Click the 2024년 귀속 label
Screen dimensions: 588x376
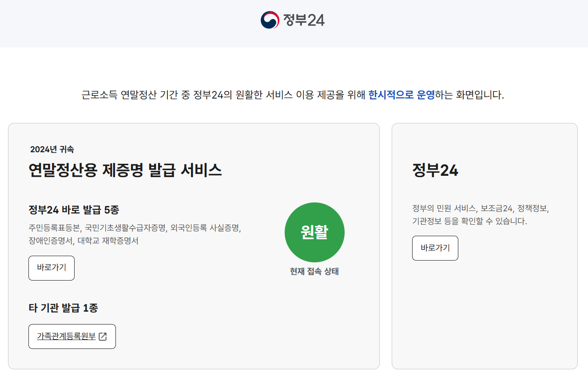click(52, 150)
